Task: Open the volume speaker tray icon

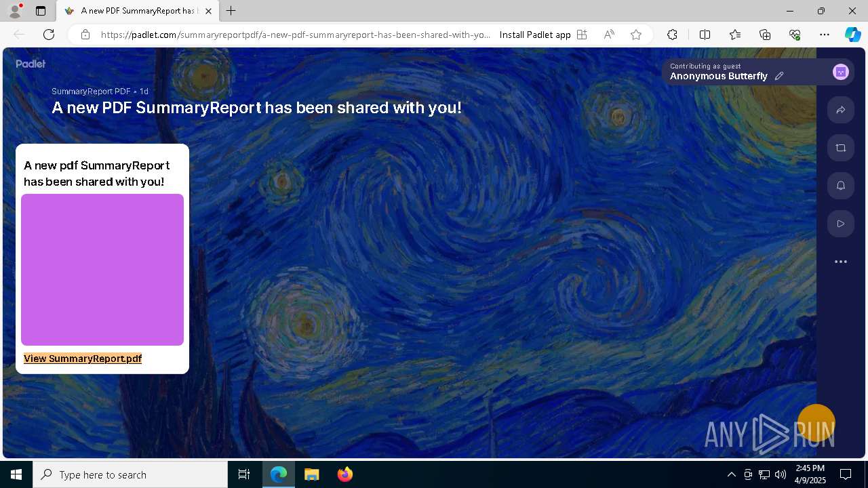Action: tap(781, 474)
